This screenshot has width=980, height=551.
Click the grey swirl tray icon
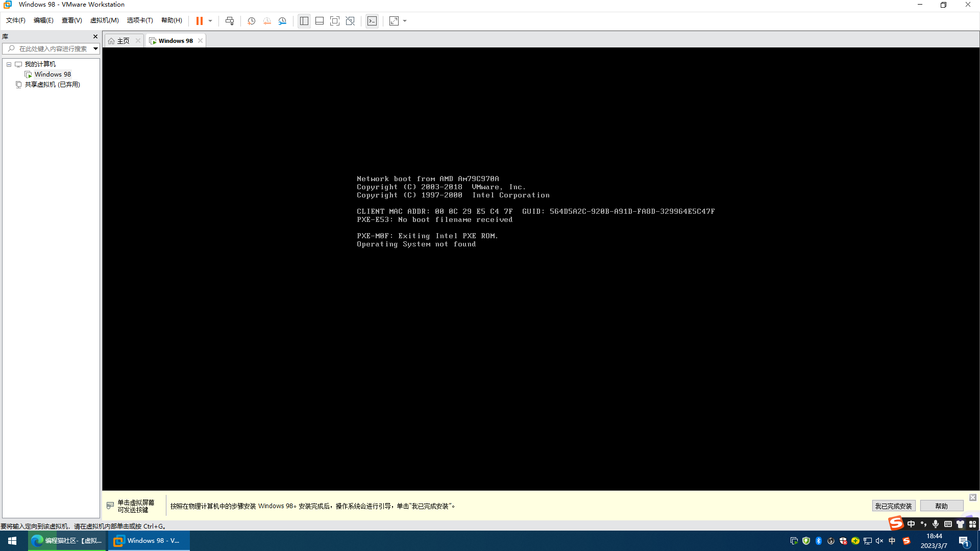click(x=831, y=541)
